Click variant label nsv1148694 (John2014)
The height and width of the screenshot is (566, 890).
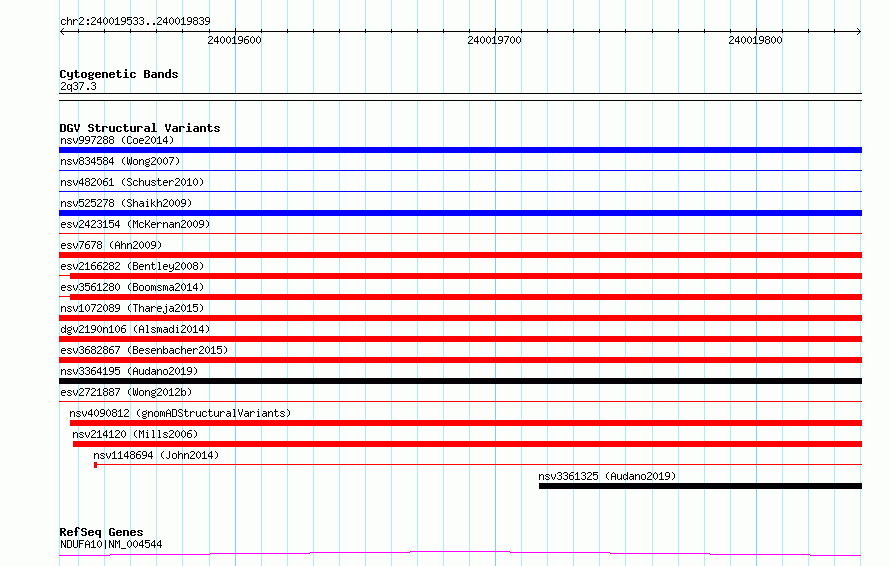pos(156,455)
